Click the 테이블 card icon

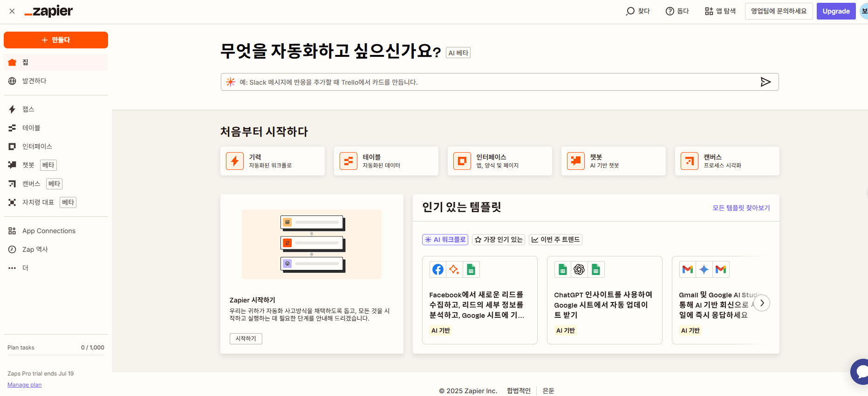click(349, 161)
